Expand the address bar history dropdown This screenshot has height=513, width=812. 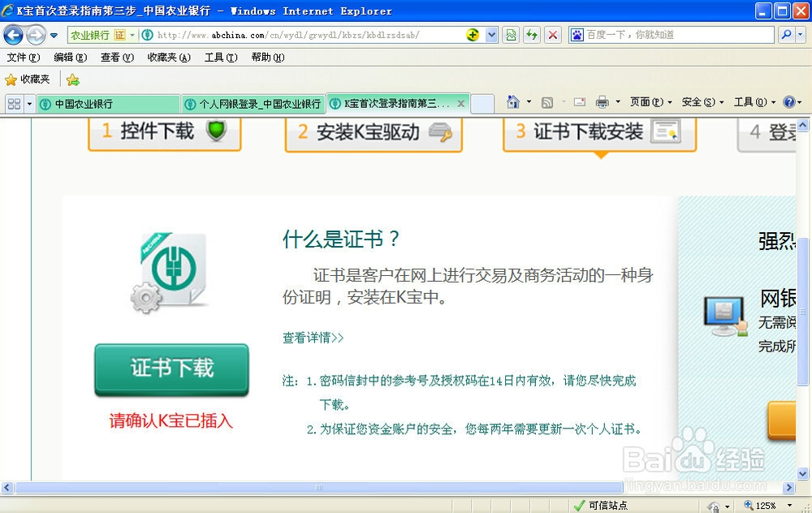491,35
